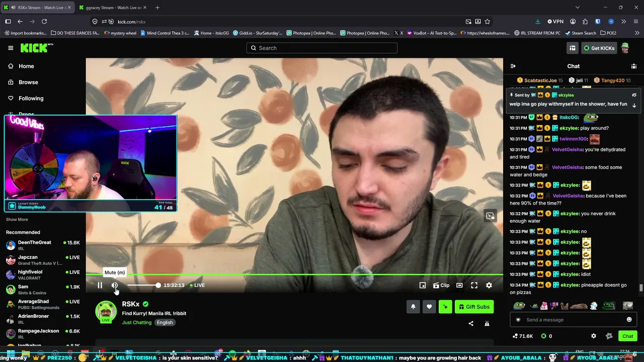Screen dimensions: 644x362
Task: Click the Send a message chat input
Action: coord(574,320)
